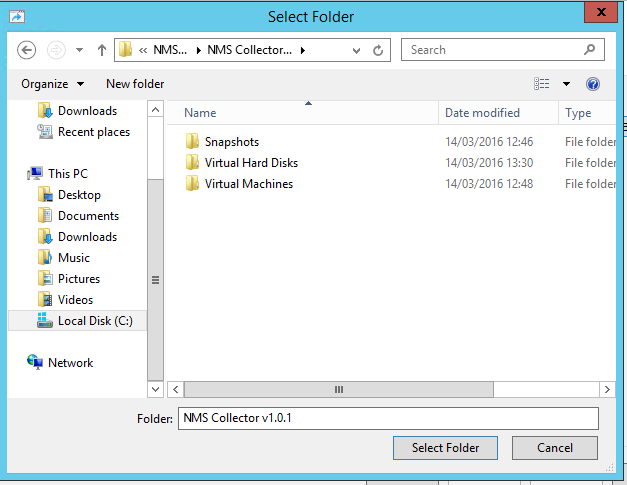Click navigation pane scroll up arrow

tap(156, 109)
